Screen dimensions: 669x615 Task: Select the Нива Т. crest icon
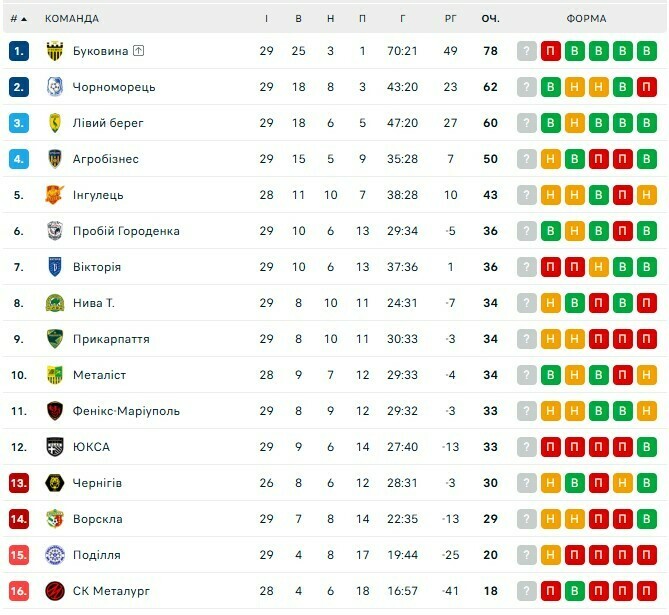point(55,303)
